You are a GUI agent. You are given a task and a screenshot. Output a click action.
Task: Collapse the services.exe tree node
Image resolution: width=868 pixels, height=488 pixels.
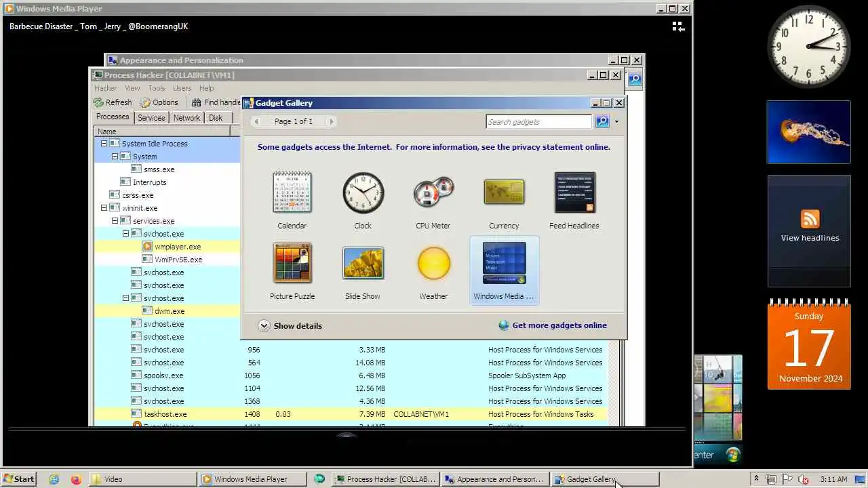(x=115, y=221)
